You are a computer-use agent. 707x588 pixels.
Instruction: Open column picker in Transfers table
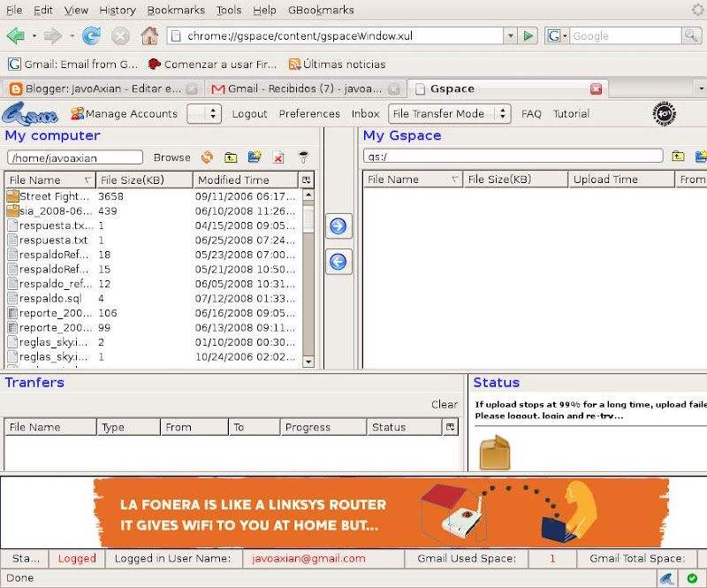point(450,427)
